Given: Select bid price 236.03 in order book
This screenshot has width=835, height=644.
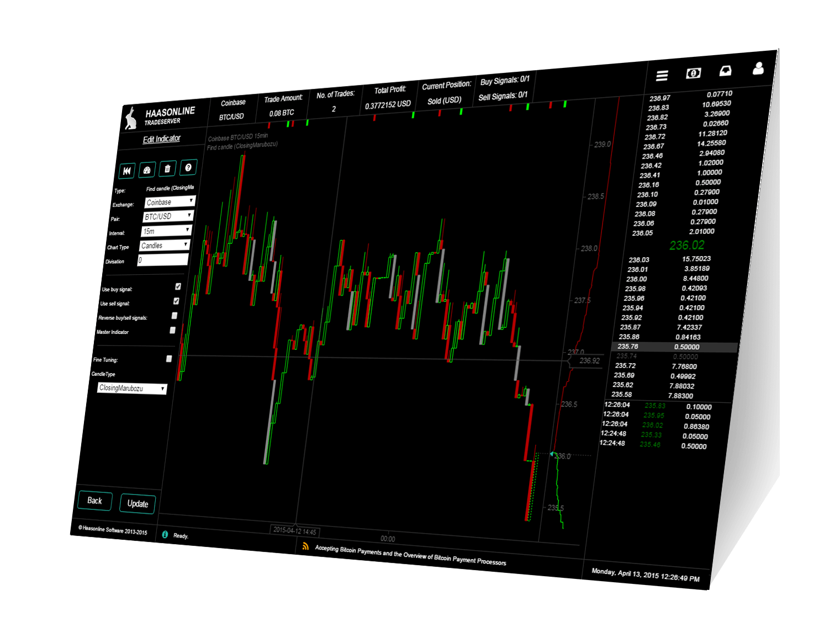Looking at the screenshot, I should [638, 260].
